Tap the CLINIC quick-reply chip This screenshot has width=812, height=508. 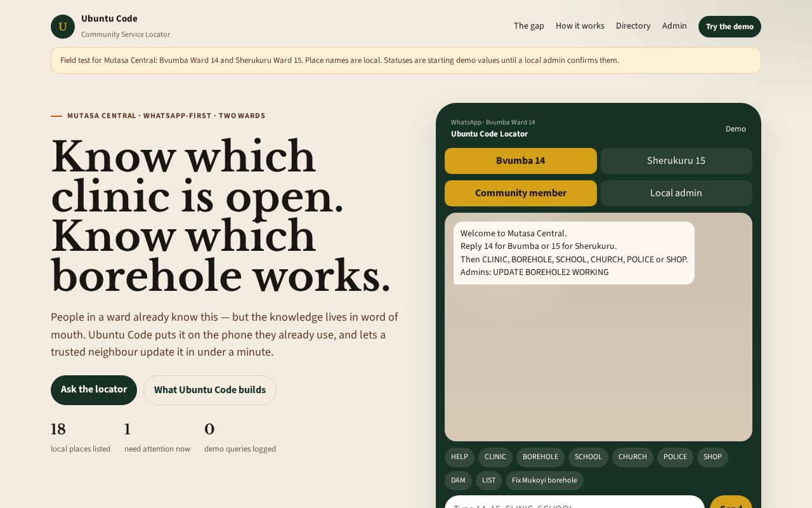(495, 457)
